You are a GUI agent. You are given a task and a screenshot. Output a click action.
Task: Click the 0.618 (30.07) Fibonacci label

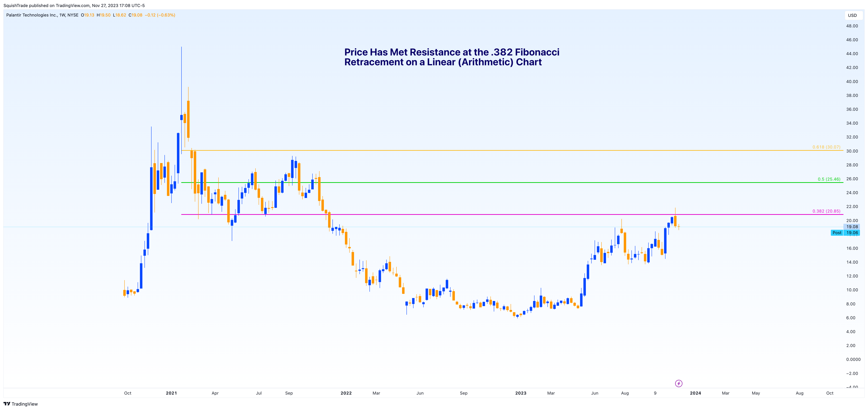coord(826,147)
